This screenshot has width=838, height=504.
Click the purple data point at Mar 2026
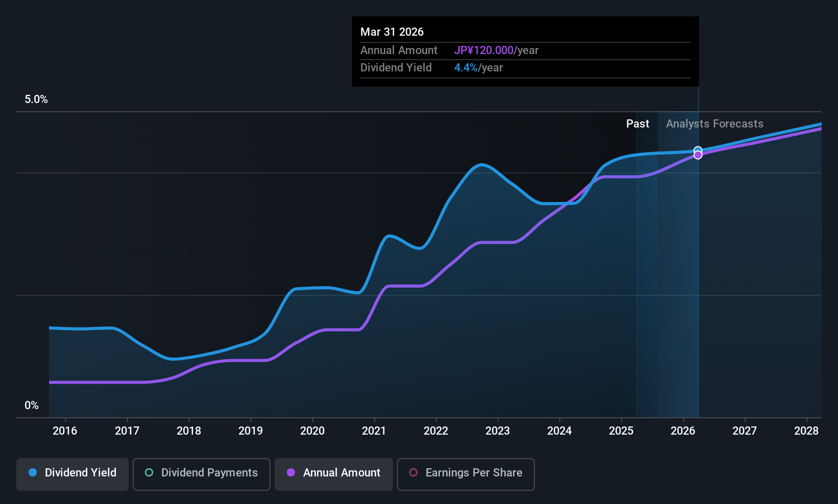click(x=698, y=155)
